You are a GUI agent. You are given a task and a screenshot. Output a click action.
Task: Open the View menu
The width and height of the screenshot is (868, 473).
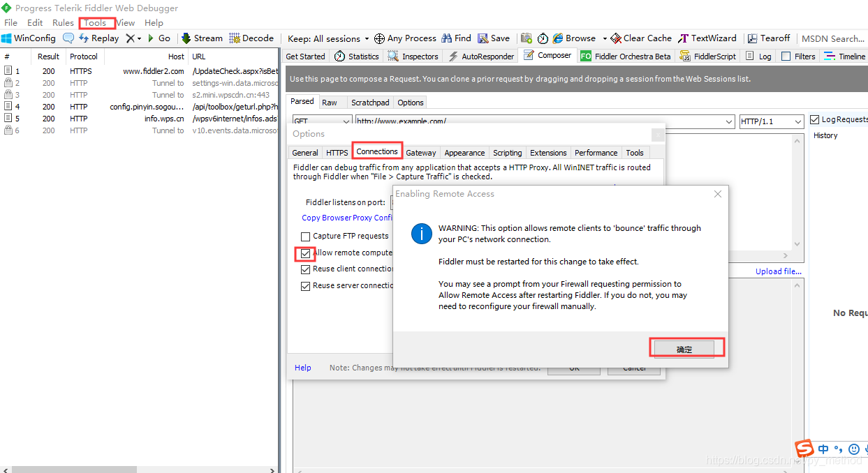[x=126, y=23]
